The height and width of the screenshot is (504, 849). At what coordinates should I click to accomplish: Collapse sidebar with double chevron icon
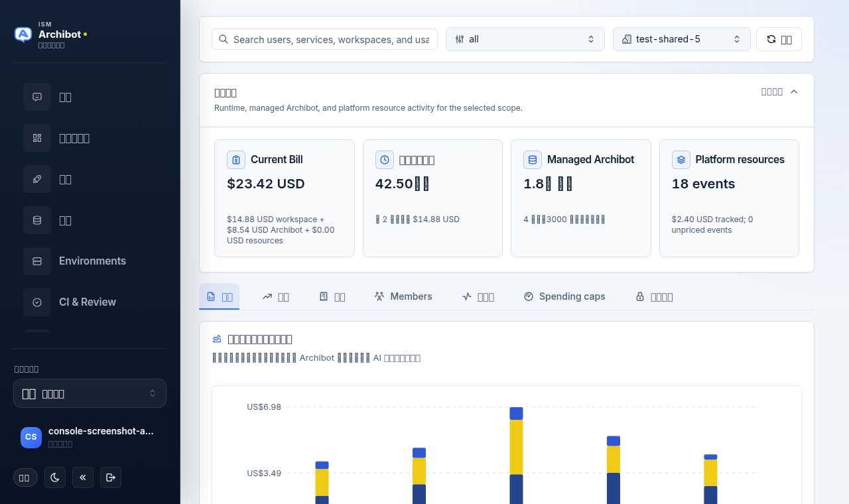[x=83, y=477]
